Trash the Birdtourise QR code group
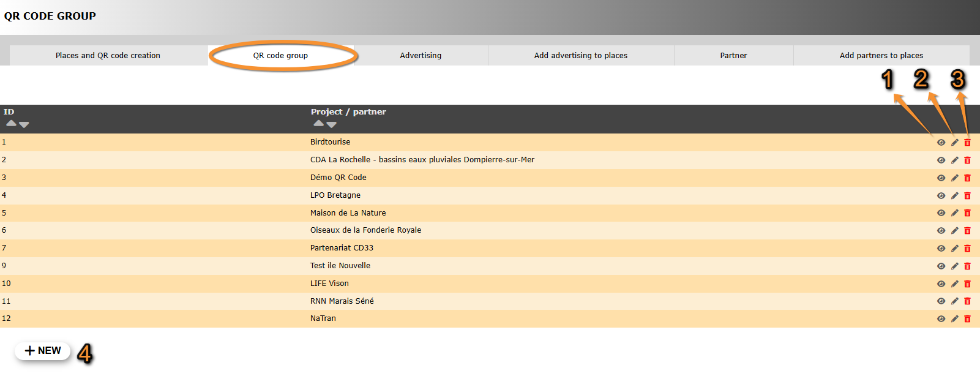 (967, 143)
